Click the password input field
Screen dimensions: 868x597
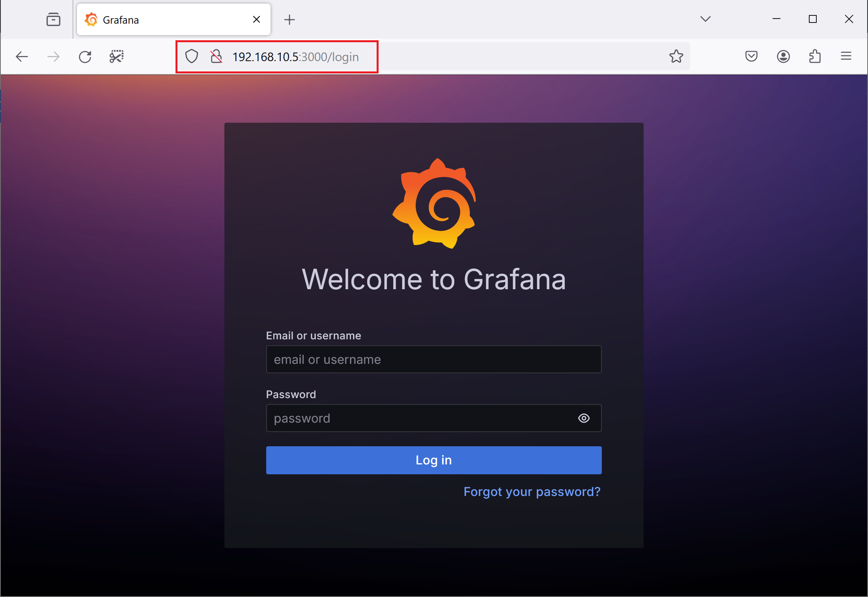[x=434, y=418]
